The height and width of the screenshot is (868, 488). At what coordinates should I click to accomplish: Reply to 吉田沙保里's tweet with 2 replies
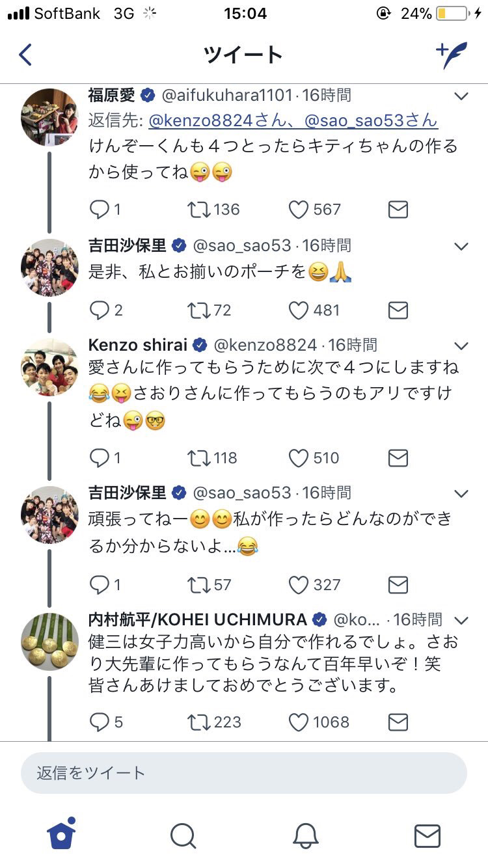coord(100,310)
